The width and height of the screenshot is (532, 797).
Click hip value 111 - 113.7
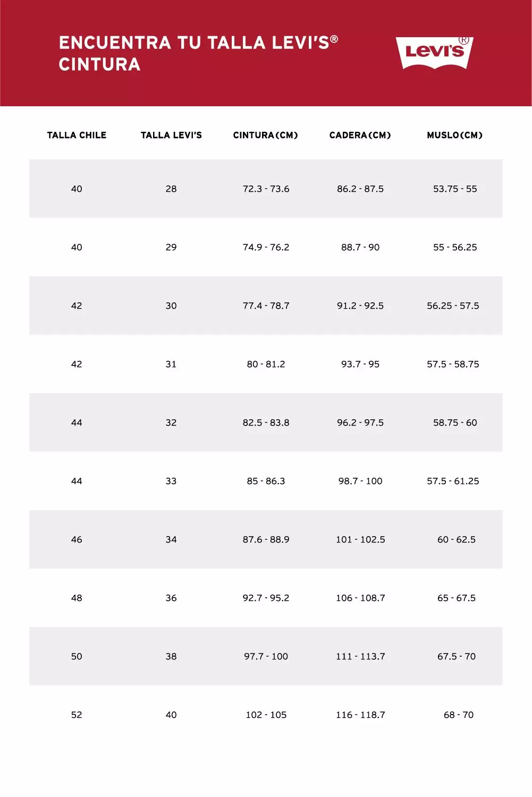[x=360, y=657]
